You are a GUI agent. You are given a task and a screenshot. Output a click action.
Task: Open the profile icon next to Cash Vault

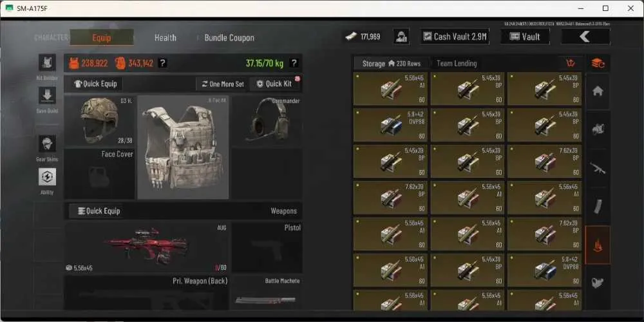tap(401, 37)
